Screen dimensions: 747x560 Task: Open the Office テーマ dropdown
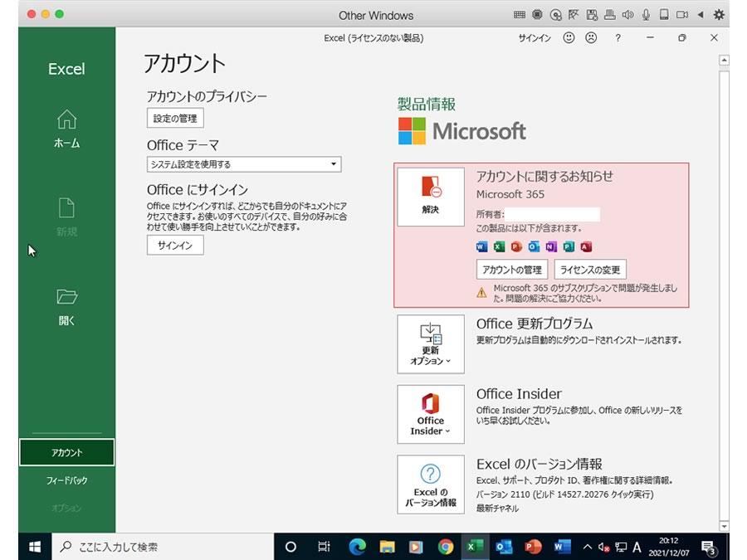tap(244, 164)
